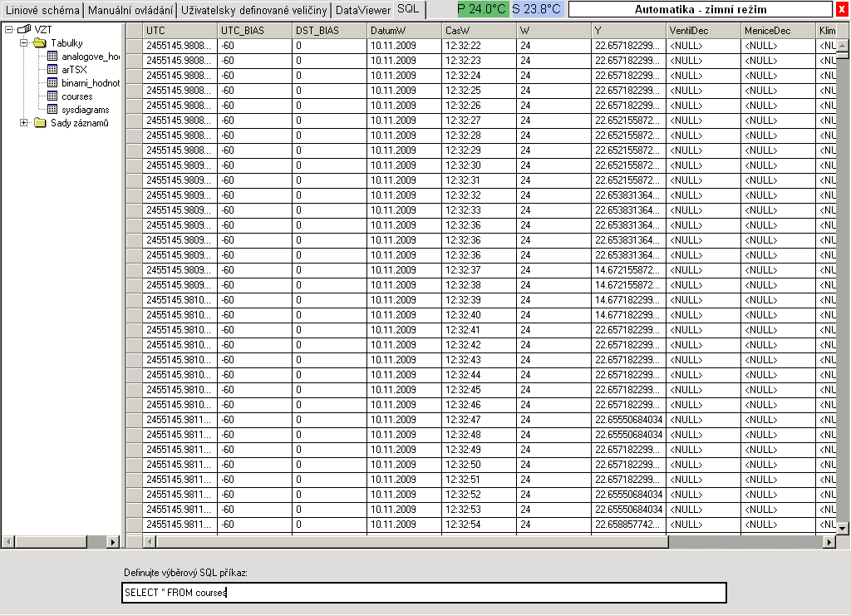Click into the SQL command input field
The height and width of the screenshot is (616, 851).
point(424,593)
